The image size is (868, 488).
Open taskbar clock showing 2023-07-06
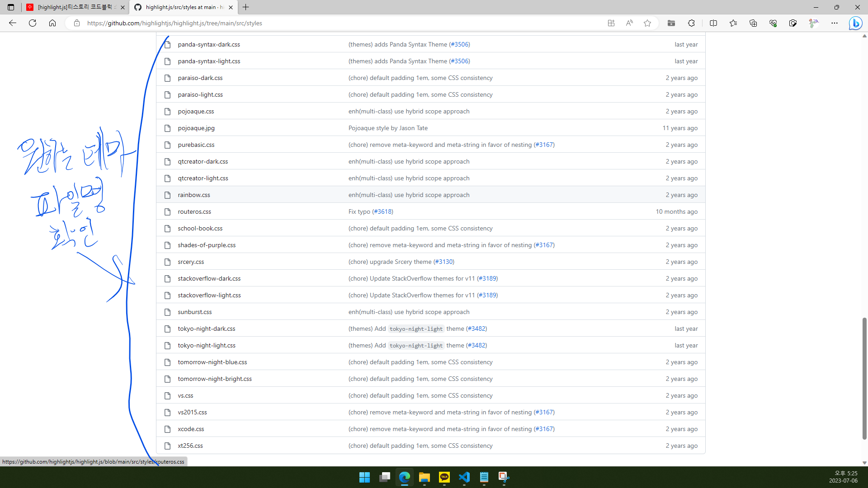point(843,477)
